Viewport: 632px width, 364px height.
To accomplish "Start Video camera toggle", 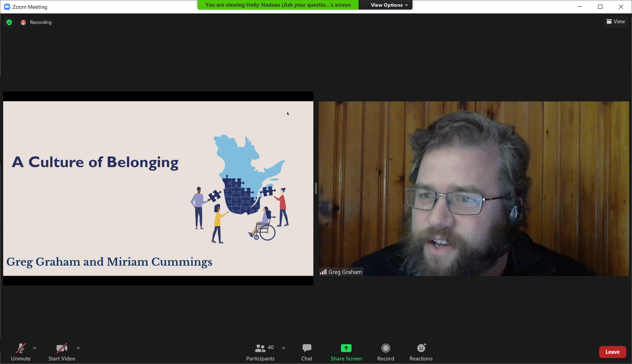I will pos(62,352).
